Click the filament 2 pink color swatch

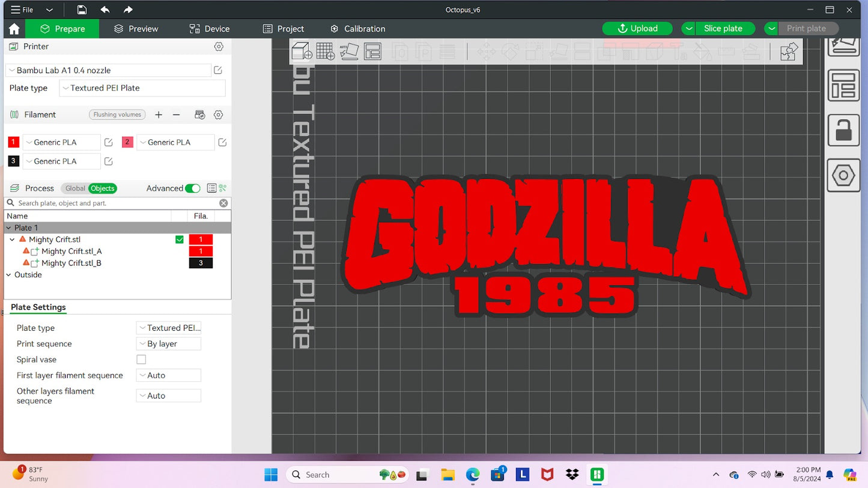(x=127, y=142)
